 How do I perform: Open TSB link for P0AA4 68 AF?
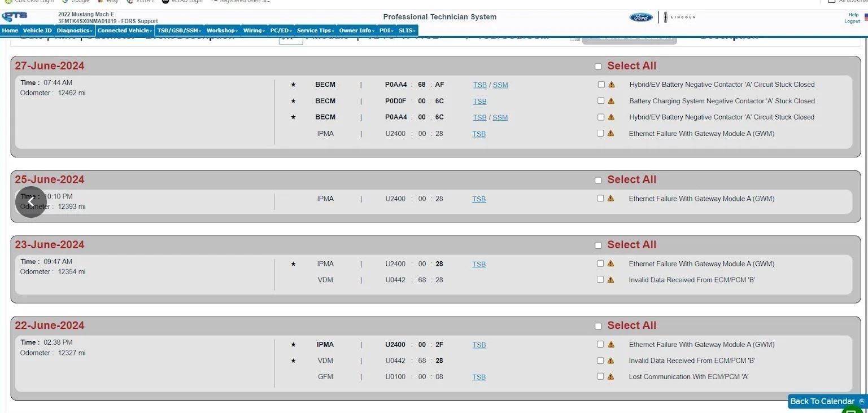pos(480,85)
